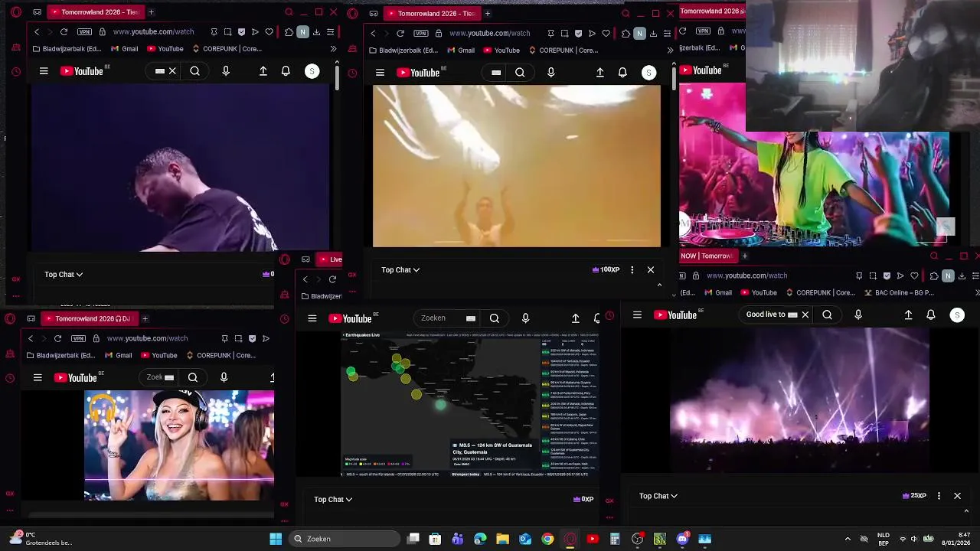Take a snapshot in top-left window toolbar

click(227, 32)
